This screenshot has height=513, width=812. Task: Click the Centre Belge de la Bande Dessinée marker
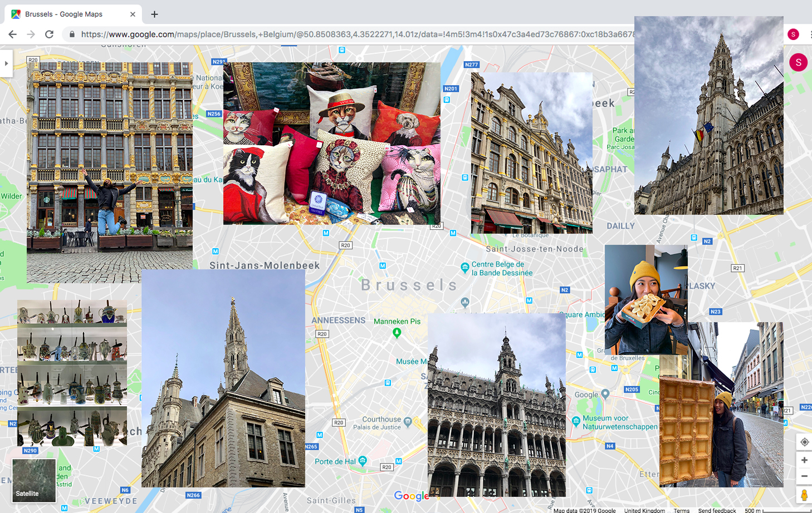pyautogui.click(x=465, y=268)
